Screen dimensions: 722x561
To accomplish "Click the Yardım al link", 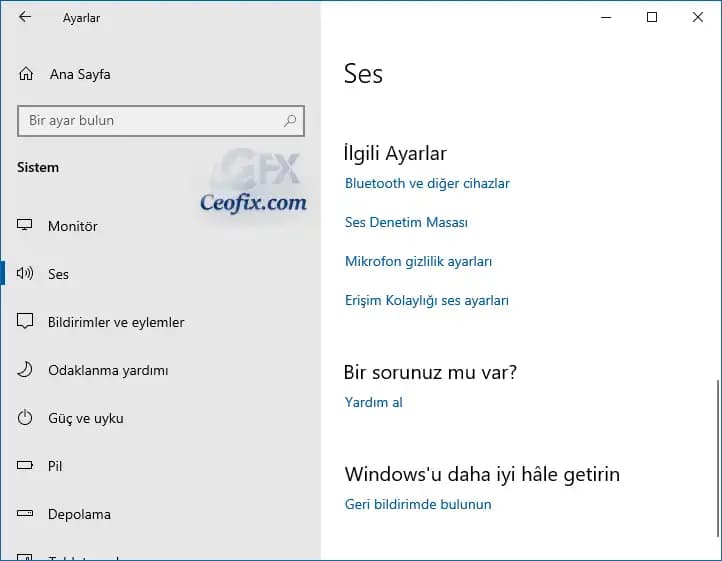I will click(x=373, y=402).
